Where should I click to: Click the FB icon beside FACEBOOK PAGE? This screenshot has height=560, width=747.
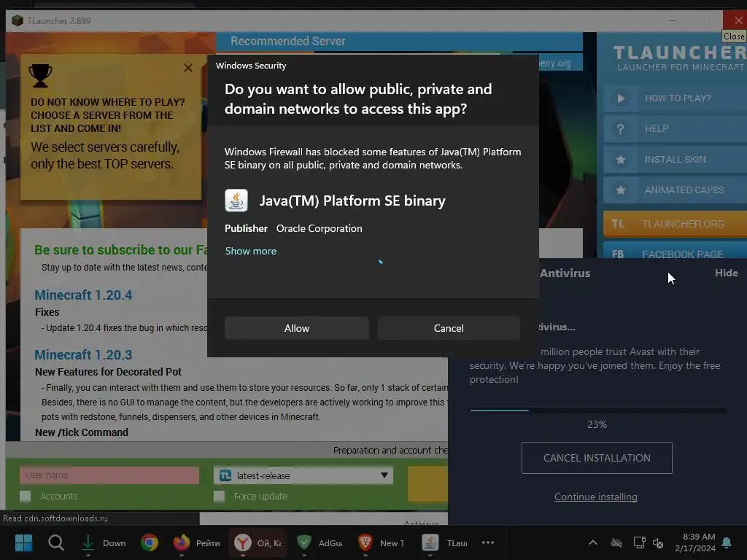(618, 254)
